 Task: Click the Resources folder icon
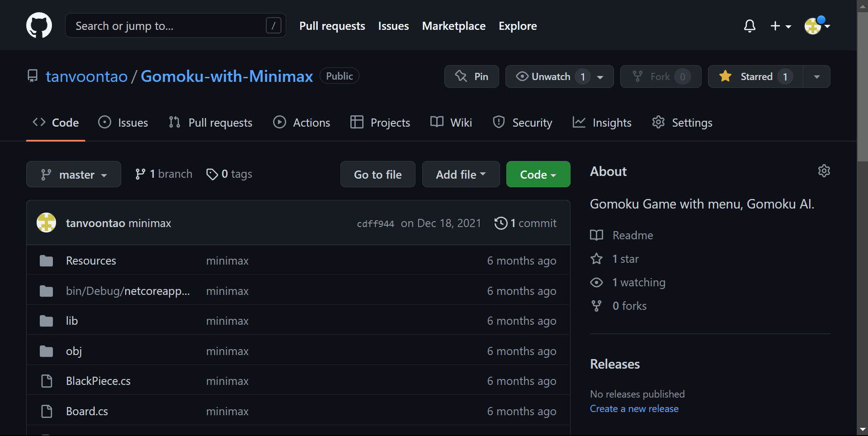coord(46,261)
